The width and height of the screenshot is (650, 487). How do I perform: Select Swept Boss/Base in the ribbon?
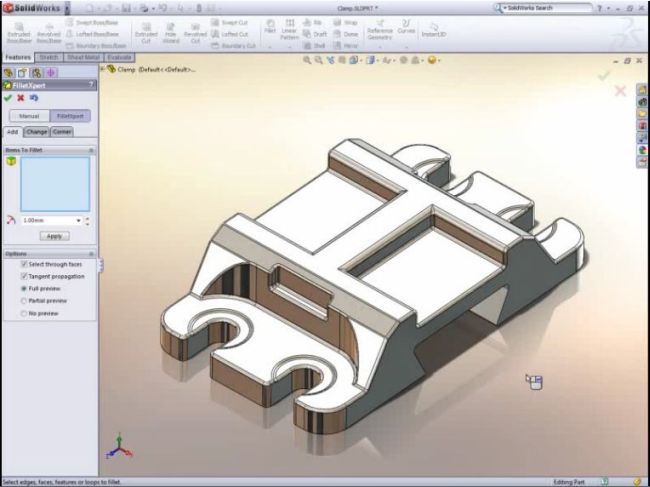coord(92,22)
